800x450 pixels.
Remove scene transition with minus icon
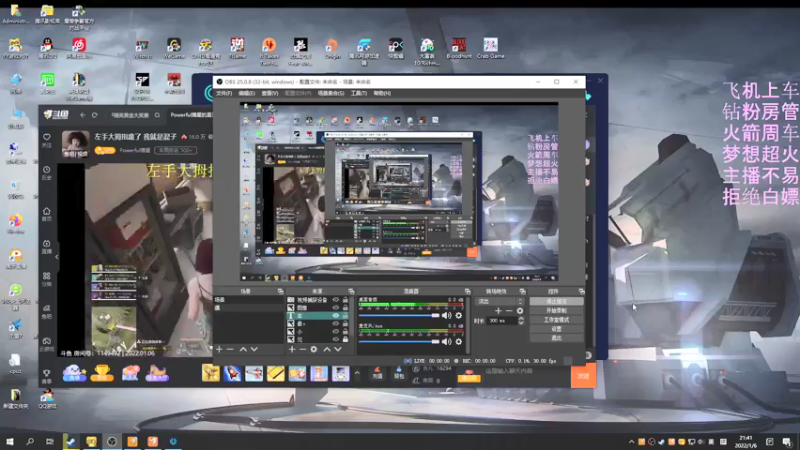tap(509, 311)
